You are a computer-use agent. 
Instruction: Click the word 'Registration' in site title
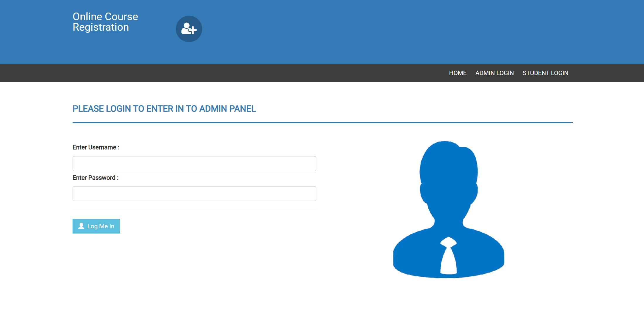click(x=101, y=27)
